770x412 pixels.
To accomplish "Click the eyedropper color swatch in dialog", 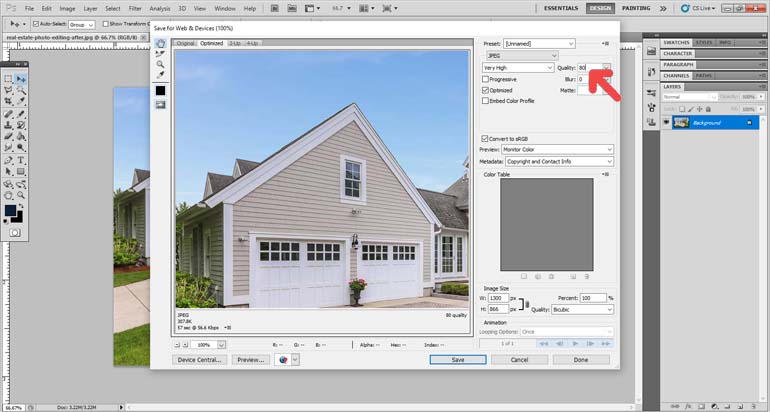I will [x=161, y=90].
